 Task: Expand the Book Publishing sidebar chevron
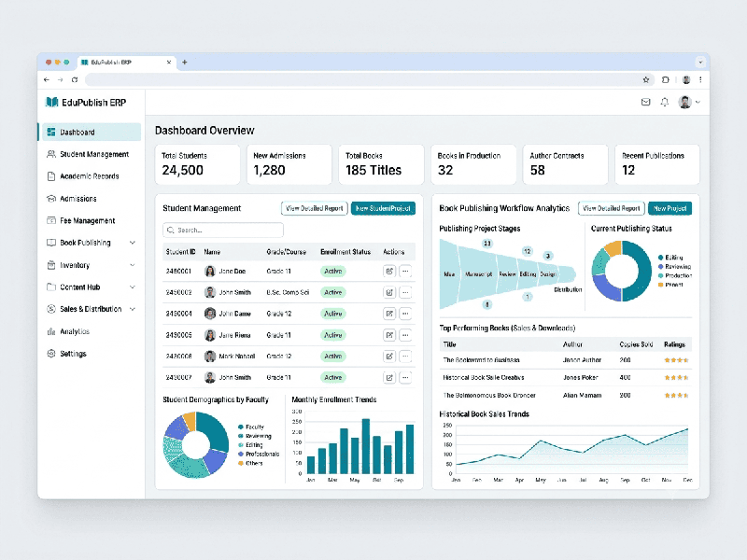(133, 243)
